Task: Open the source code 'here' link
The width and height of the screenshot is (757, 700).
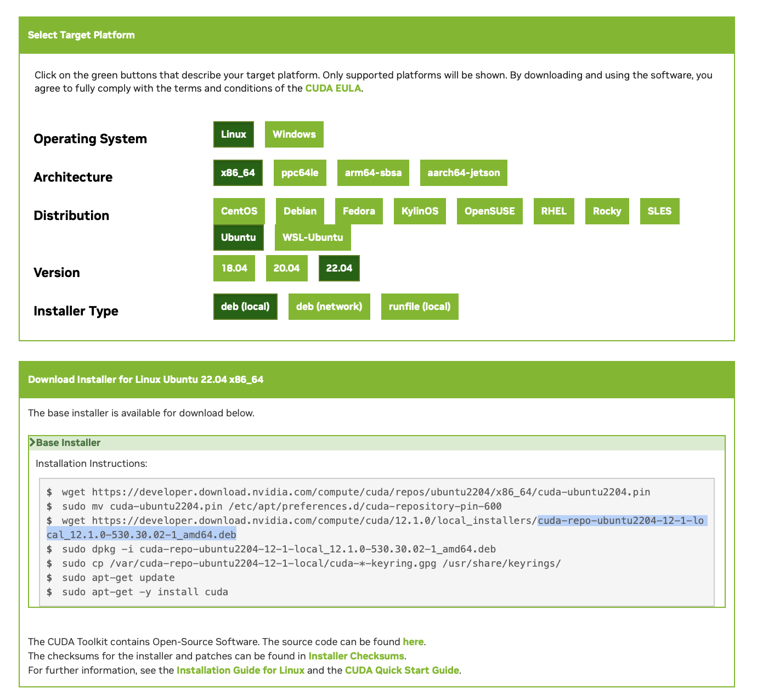Action: coord(413,642)
